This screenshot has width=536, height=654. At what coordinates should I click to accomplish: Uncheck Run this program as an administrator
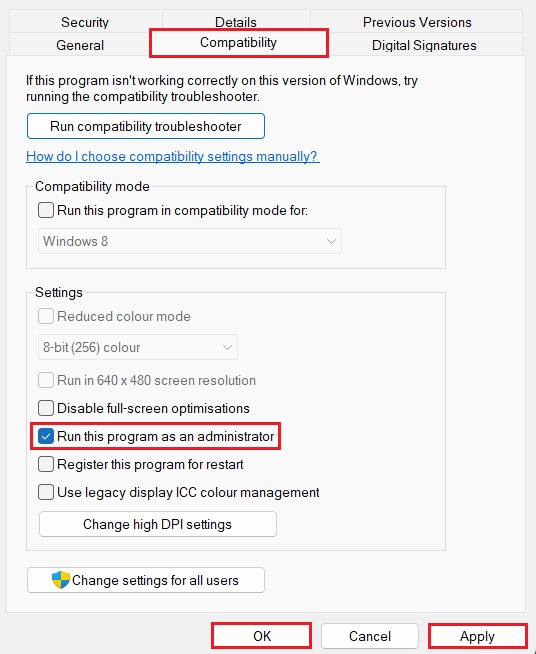click(46, 436)
